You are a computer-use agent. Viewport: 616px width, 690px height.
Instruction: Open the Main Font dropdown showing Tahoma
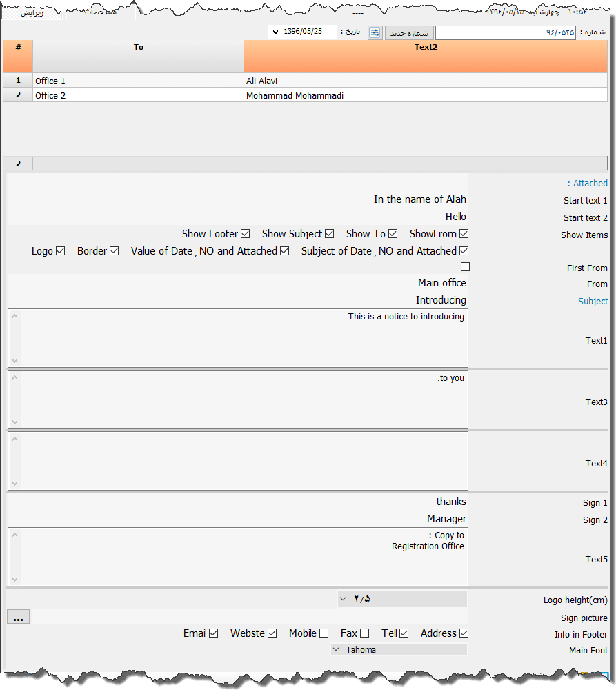pyautogui.click(x=336, y=649)
